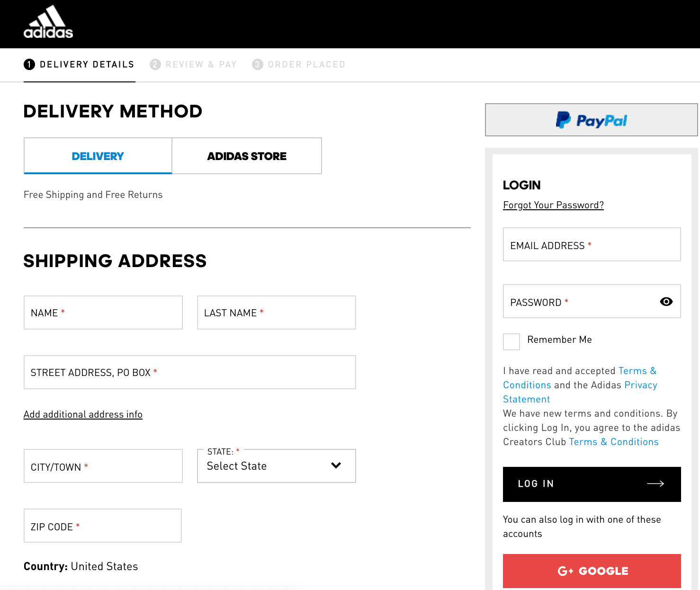
Task: Click the State dropdown chevron arrow
Action: (x=336, y=465)
